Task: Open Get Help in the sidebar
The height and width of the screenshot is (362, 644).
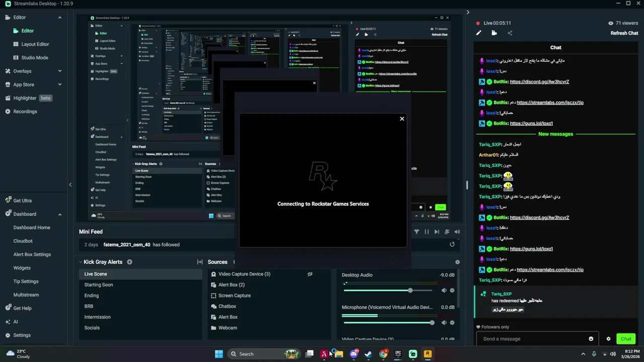Action: (x=18, y=308)
